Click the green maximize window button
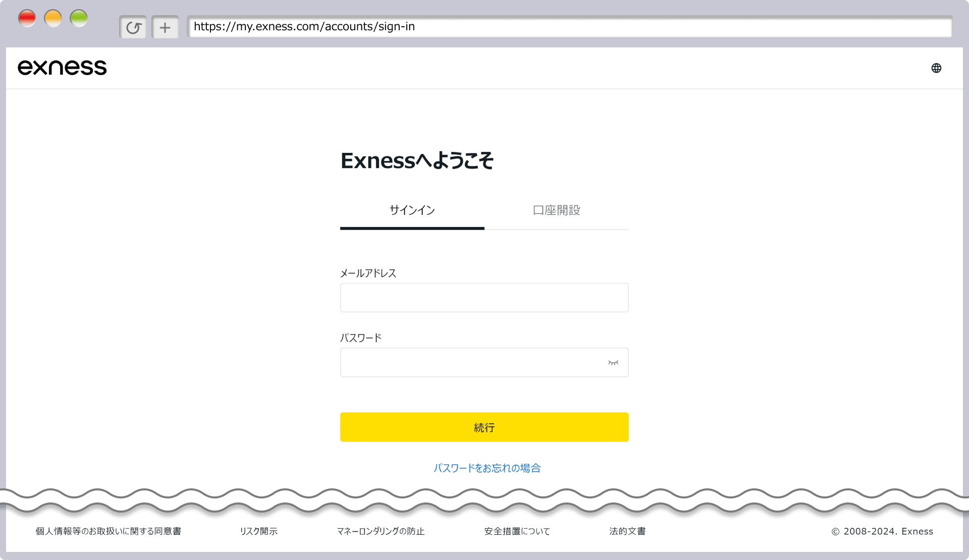Image resolution: width=969 pixels, height=560 pixels. tap(79, 19)
